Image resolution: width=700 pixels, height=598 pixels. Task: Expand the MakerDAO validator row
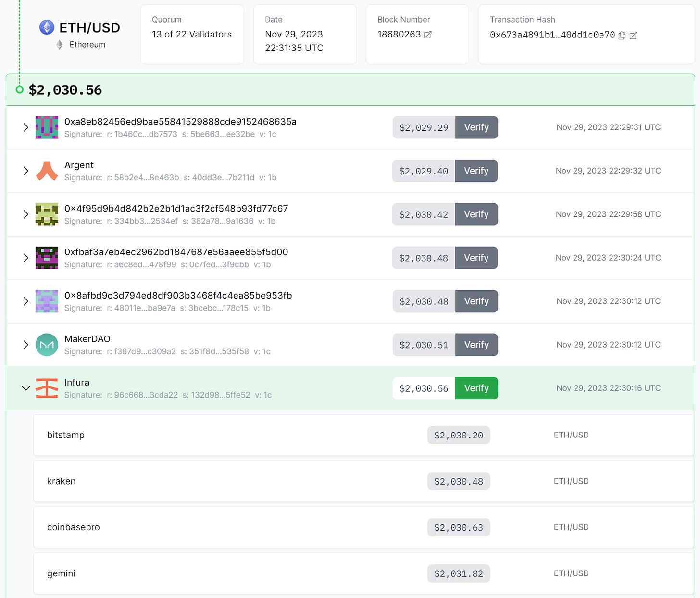[26, 345]
